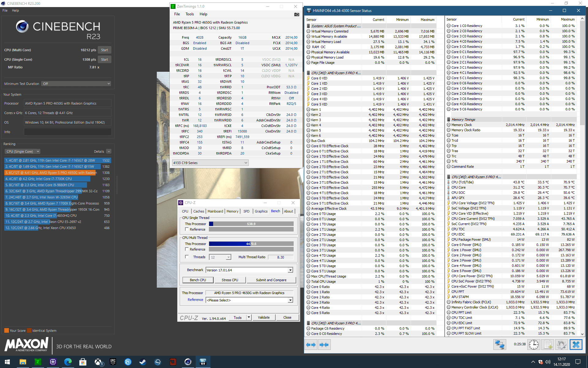Click Cinebench Processor name field
Image resolution: width=588 pixels, height=368 pixels.
pyautogui.click(x=68, y=103)
